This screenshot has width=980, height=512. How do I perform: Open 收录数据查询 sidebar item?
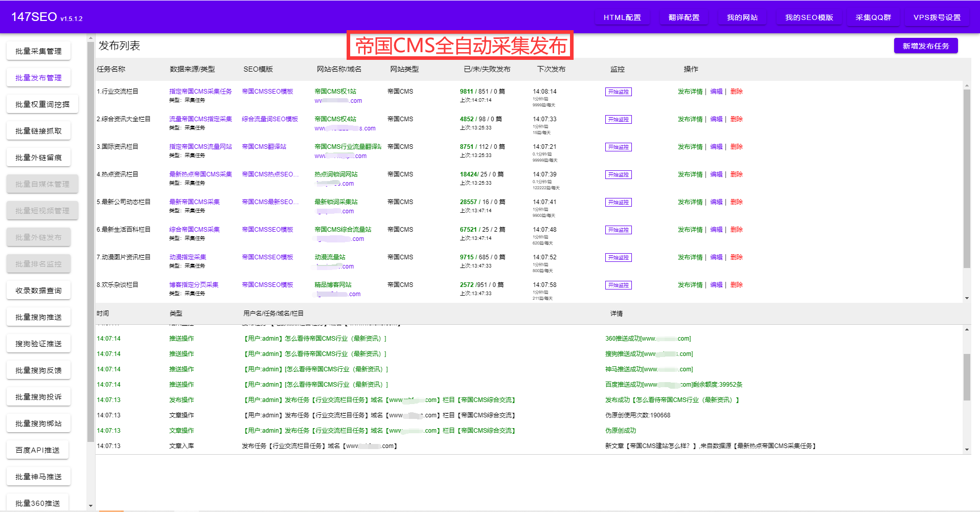pos(38,291)
